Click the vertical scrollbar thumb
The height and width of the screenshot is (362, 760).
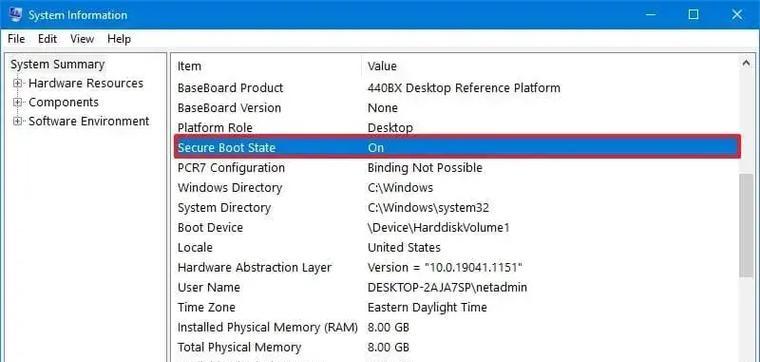click(x=745, y=226)
